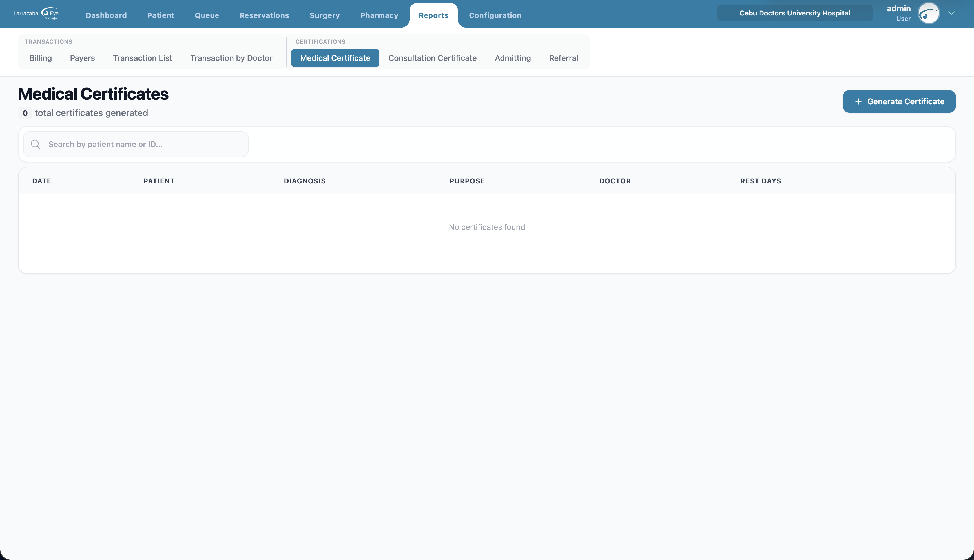Select Medical Certificate sub-tab
Image resolution: width=974 pixels, height=560 pixels.
335,58
